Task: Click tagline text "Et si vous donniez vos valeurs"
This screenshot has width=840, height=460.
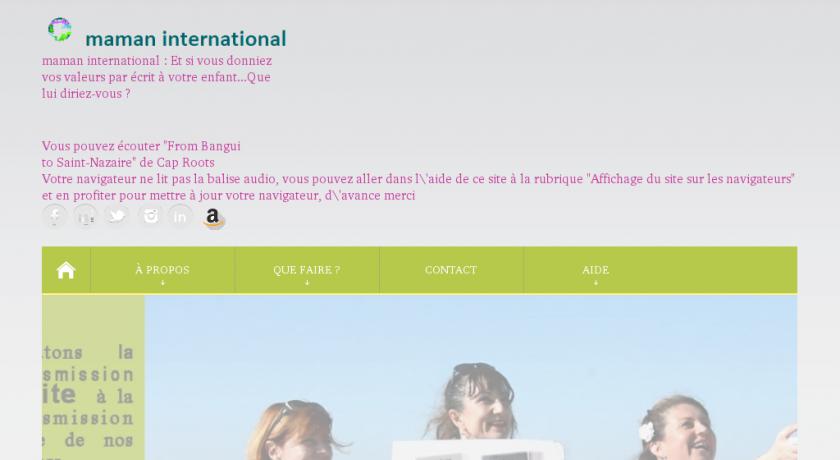Action: click(x=157, y=77)
